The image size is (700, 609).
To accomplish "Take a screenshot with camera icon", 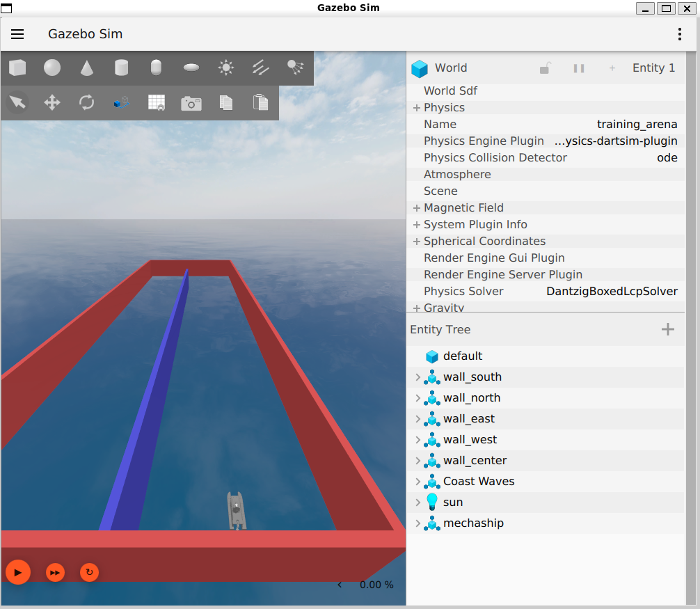I will (191, 103).
